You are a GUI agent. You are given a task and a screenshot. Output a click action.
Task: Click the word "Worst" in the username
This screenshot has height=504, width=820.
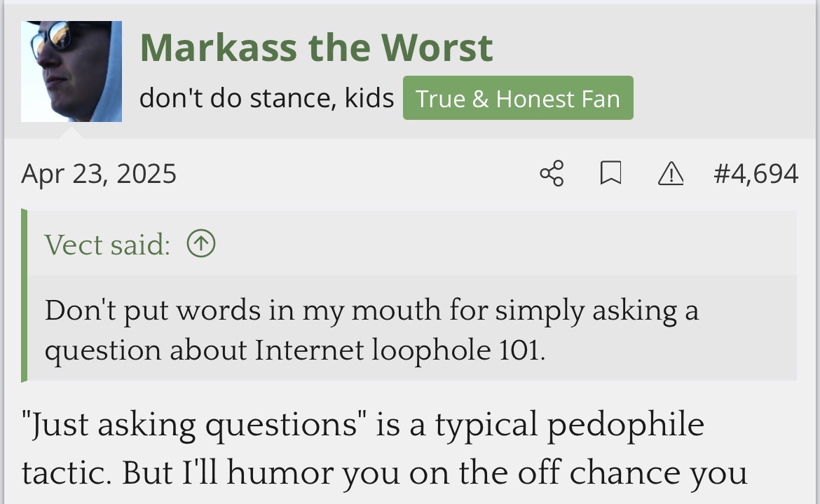coord(437,48)
